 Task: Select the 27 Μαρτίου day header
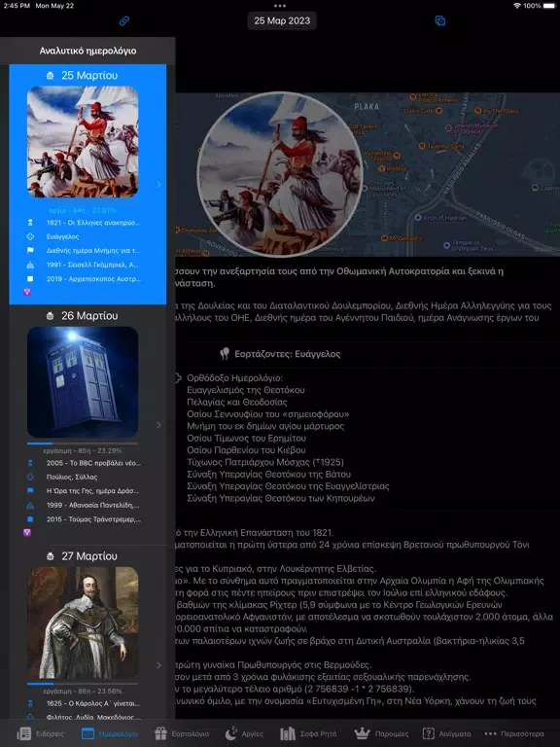[89, 556]
